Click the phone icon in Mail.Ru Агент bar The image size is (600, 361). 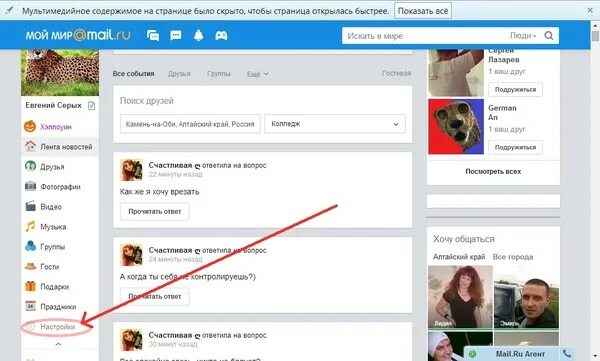coord(567,353)
